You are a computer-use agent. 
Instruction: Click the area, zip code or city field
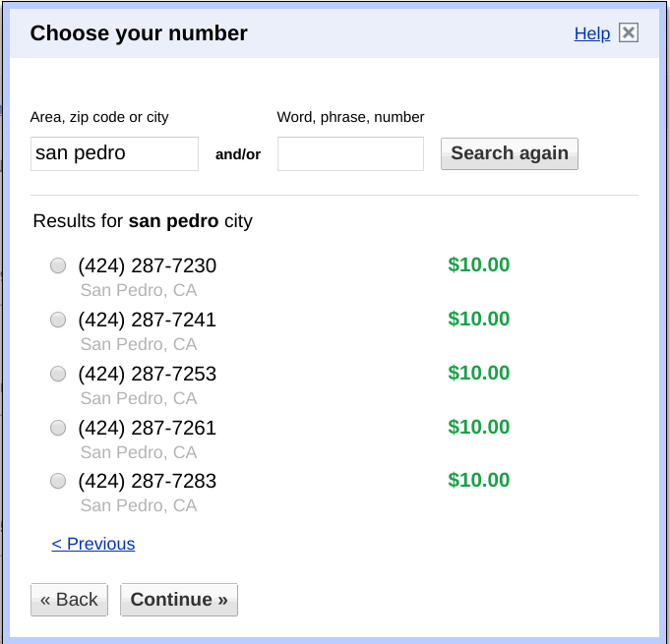coord(114,153)
